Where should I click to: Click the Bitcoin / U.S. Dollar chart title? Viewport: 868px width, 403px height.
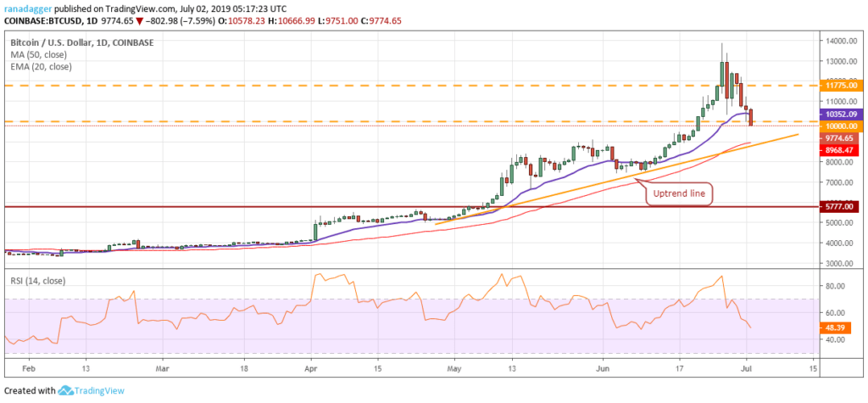pyautogui.click(x=81, y=42)
